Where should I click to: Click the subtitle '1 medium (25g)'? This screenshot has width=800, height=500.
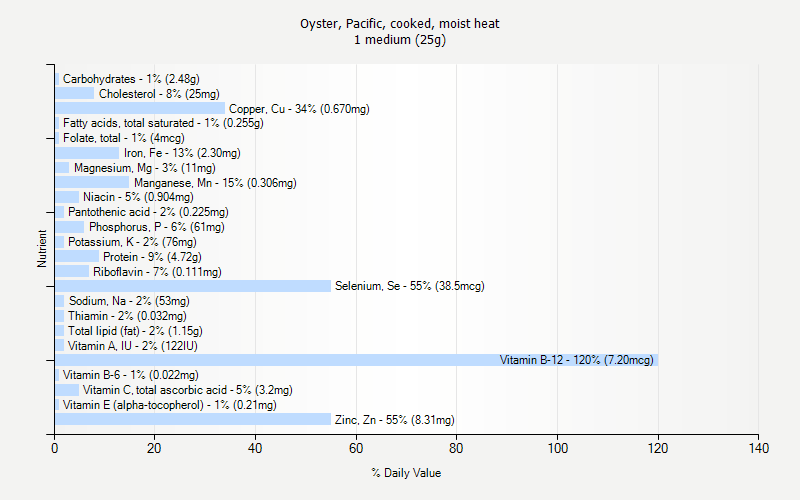coord(399,40)
